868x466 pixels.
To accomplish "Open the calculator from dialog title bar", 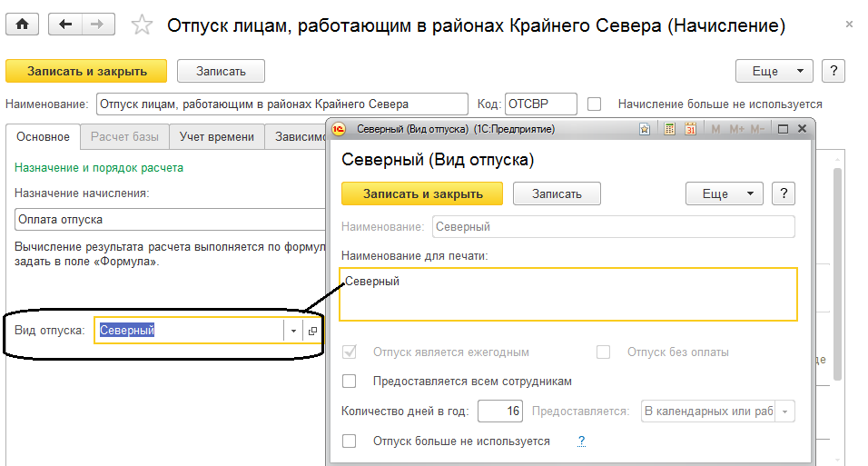I will pos(669,130).
